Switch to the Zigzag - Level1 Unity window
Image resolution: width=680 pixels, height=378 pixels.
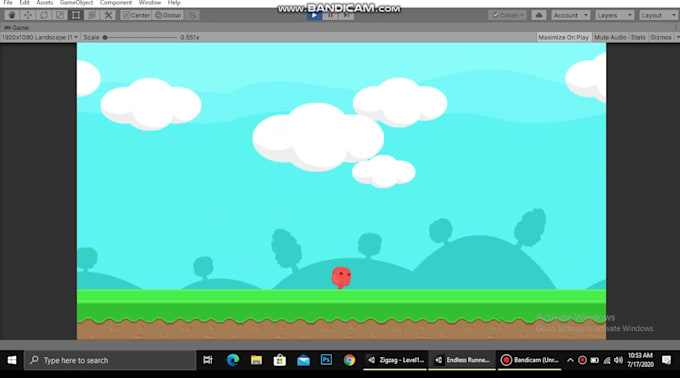click(395, 360)
